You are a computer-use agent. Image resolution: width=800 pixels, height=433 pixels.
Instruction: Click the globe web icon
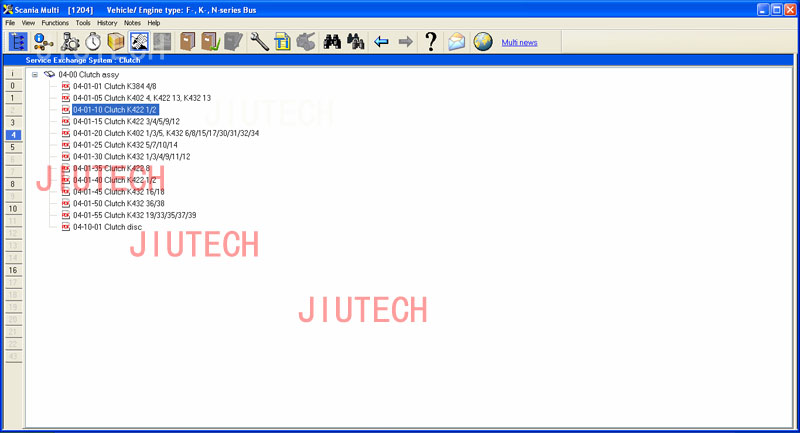pyautogui.click(x=483, y=42)
